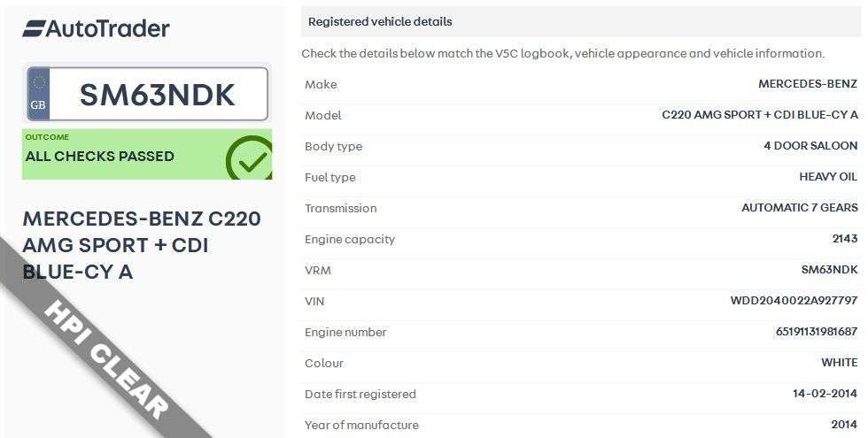The image size is (868, 438).
Task: Select the Date first registered value
Action: (825, 394)
